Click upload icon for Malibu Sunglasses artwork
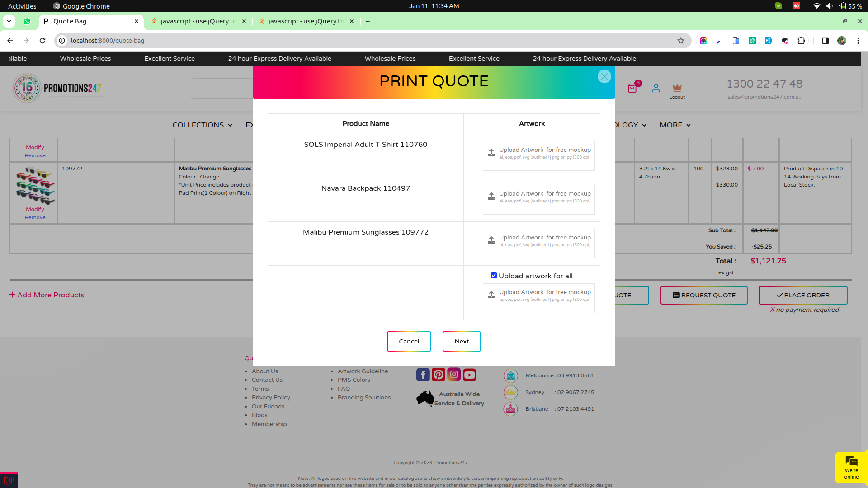The width and height of the screenshot is (868, 488). [491, 240]
